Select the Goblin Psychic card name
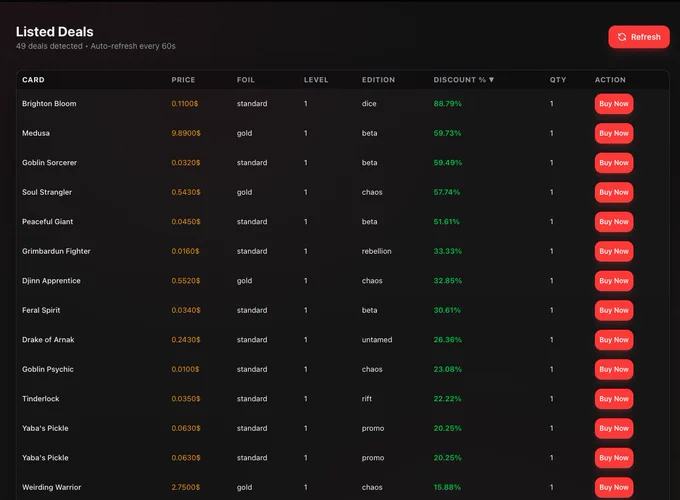680x500 pixels. (x=48, y=369)
